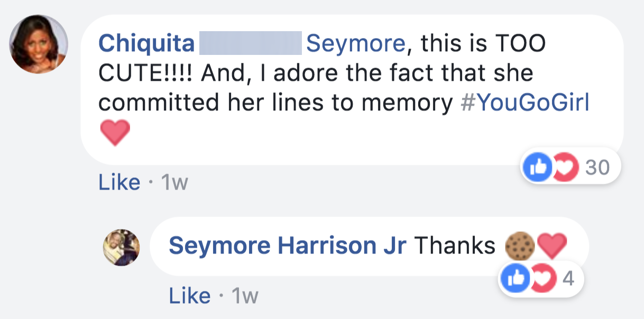Click the "Thanks" text in Seymore's reply

(x=455, y=246)
